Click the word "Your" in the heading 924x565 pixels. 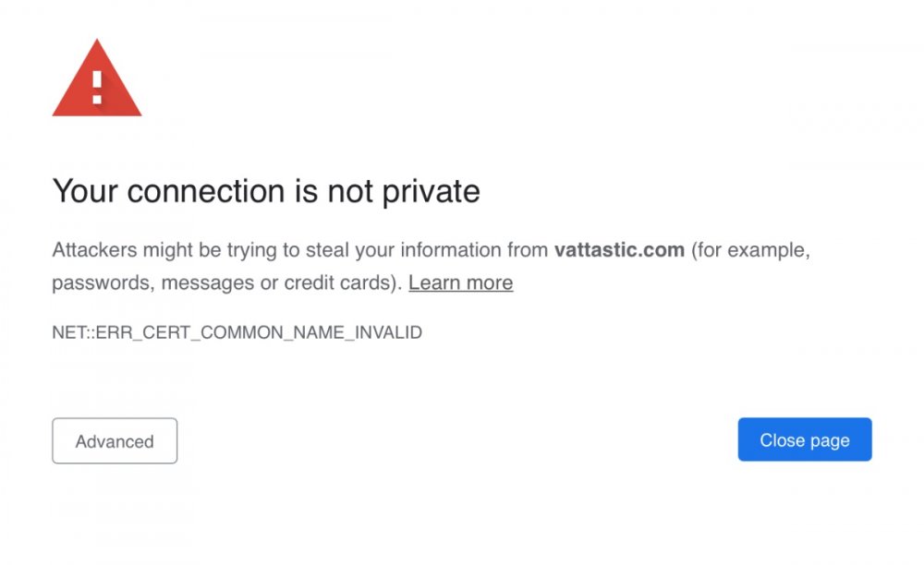[85, 191]
